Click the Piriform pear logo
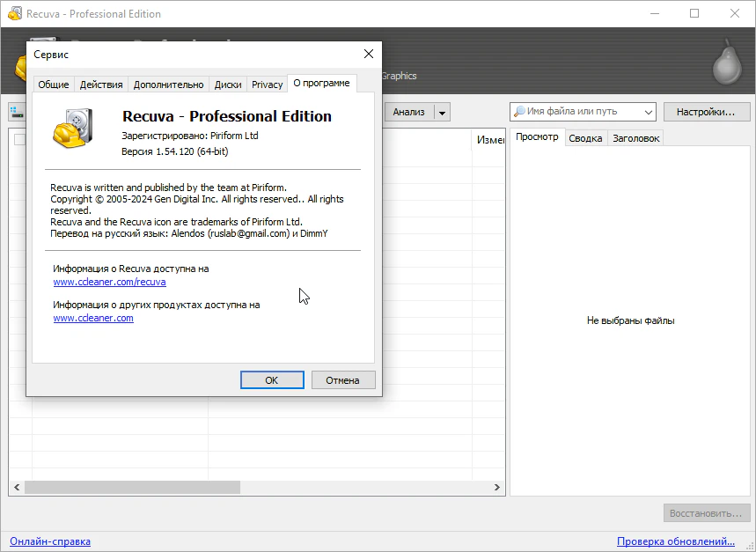 (729, 62)
